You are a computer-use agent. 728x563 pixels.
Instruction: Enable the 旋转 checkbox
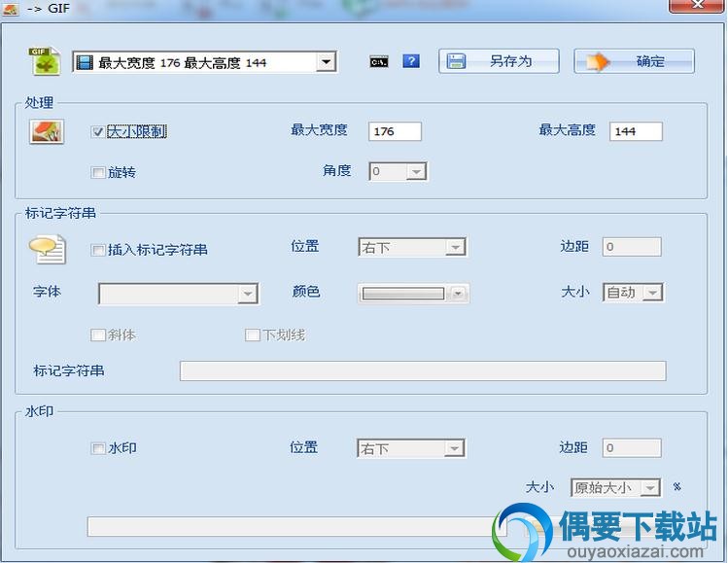[x=98, y=173]
